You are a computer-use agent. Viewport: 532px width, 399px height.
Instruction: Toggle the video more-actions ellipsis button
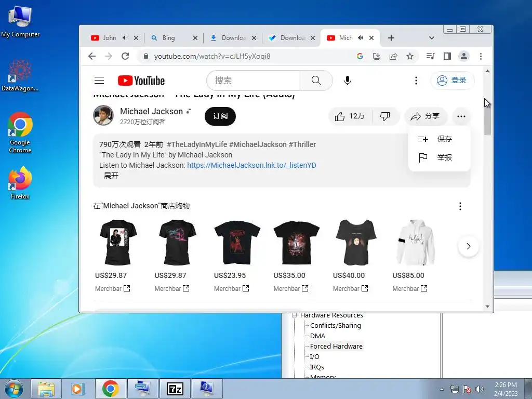[x=461, y=116]
